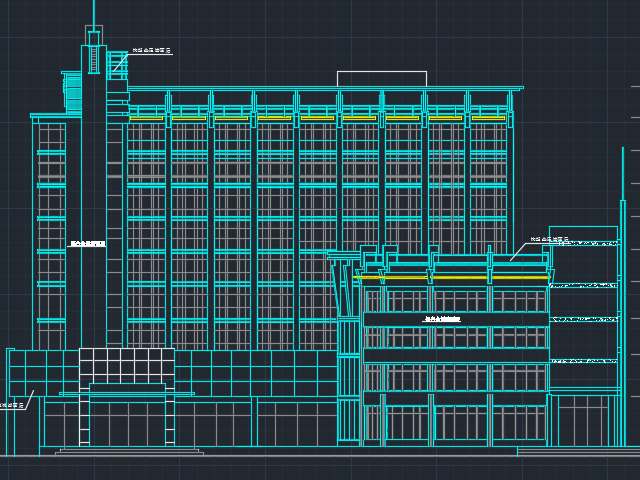Select the annotation text above the right annex
The image size is (640, 480).
(549, 240)
